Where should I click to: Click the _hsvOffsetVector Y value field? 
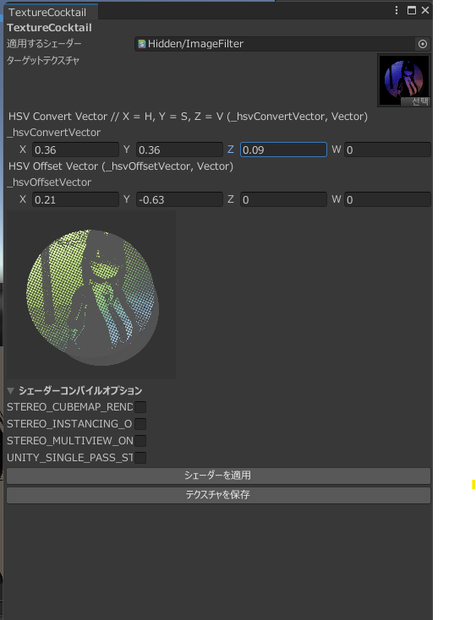point(179,200)
